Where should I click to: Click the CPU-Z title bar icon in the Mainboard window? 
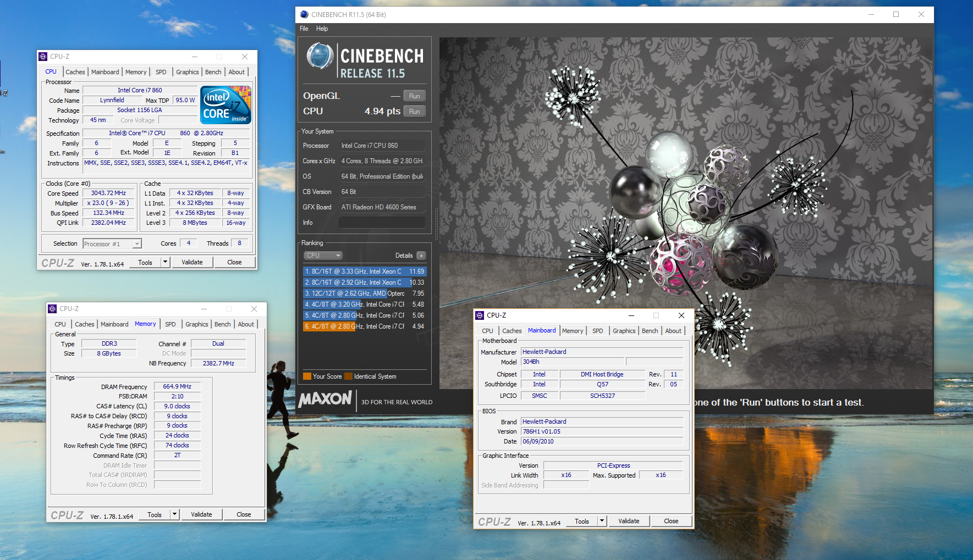tap(480, 315)
